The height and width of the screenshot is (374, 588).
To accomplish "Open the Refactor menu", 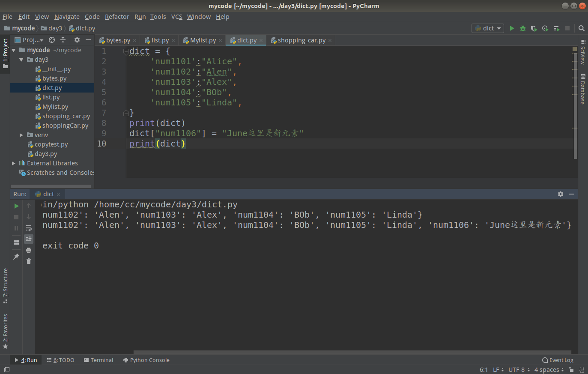I will tap(117, 17).
